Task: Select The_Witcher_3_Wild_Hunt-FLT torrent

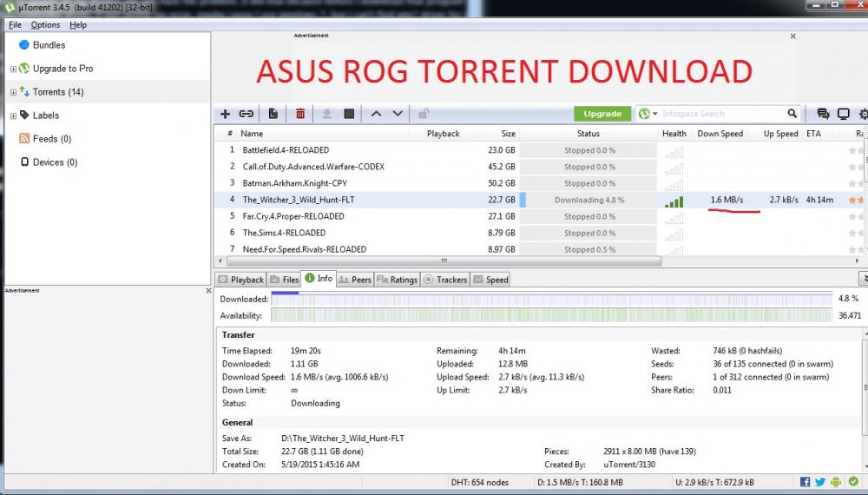Action: [537, 200]
